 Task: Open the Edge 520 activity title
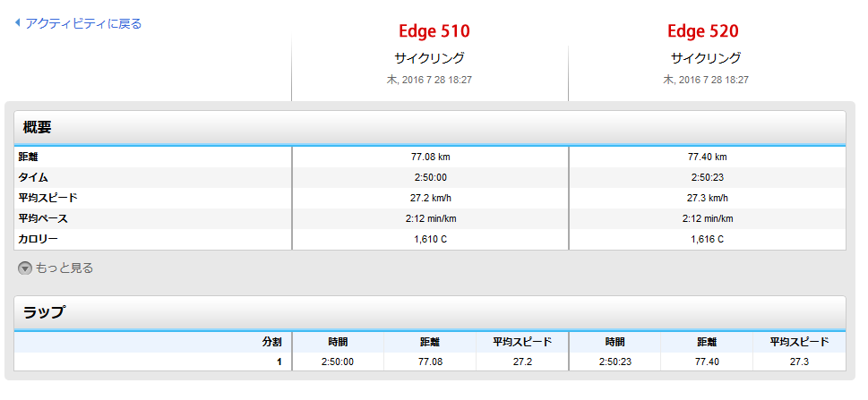(703, 31)
